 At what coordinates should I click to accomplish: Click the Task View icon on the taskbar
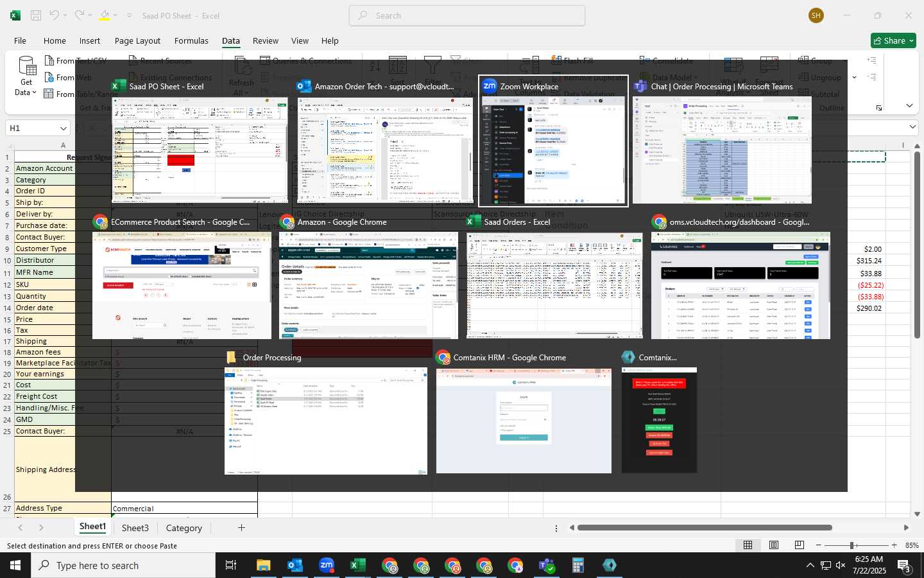[231, 565]
